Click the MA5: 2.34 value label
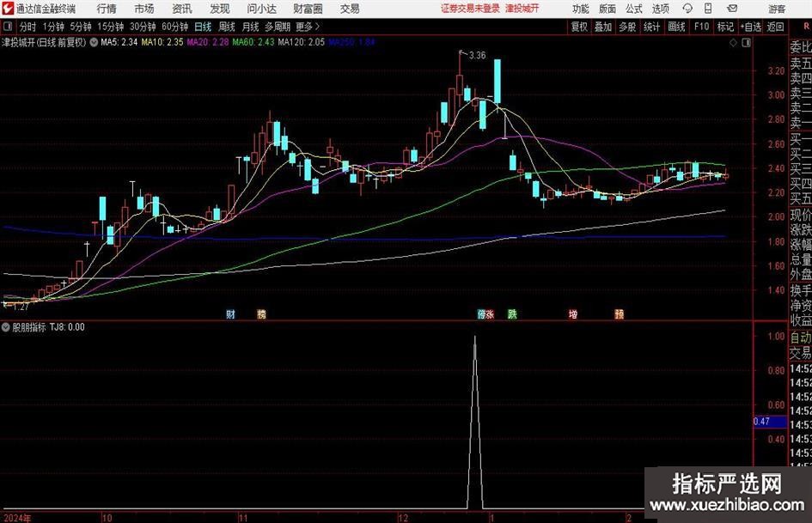This screenshot has height=523, width=812. [119, 42]
